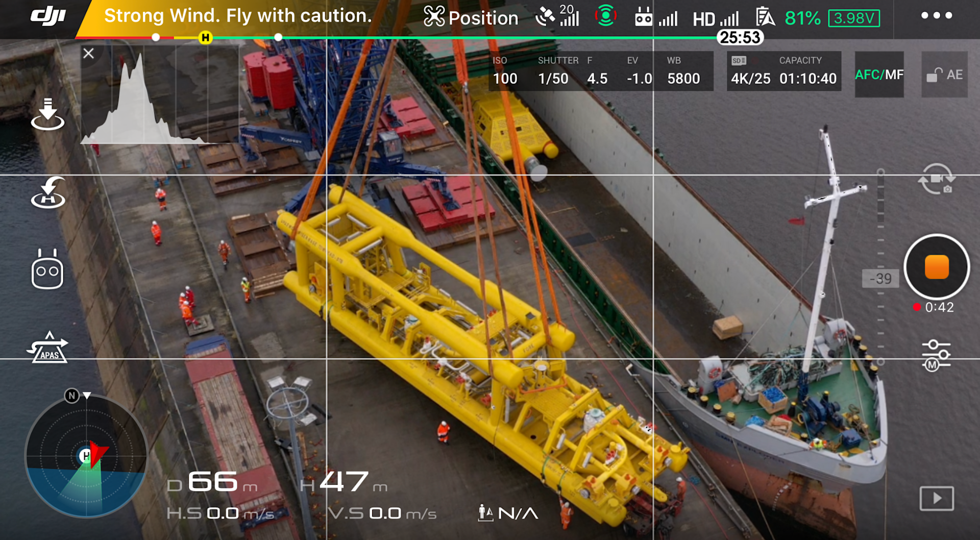Tap the DJI logo icon

pos(48,16)
